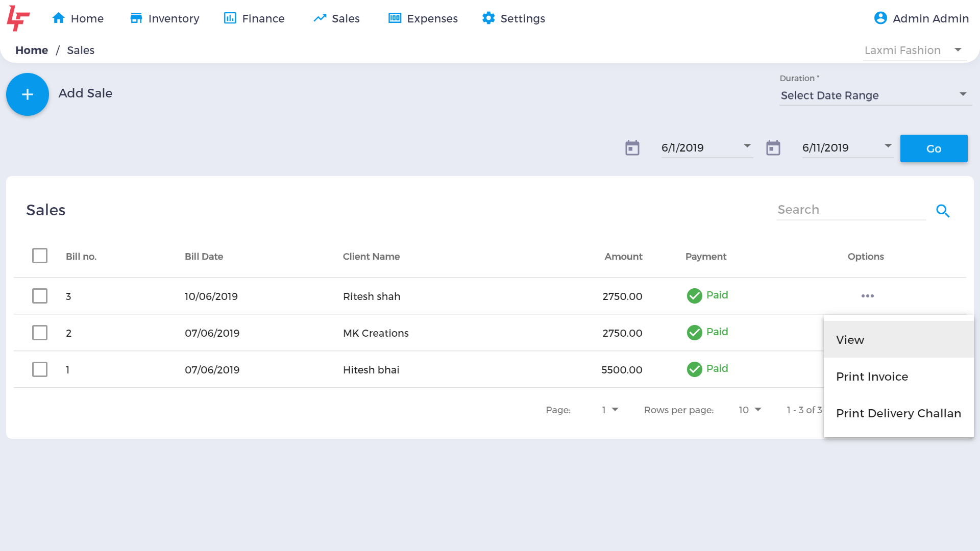Image resolution: width=980 pixels, height=551 pixels.
Task: Toggle checkbox for bill number 3
Action: 40,296
